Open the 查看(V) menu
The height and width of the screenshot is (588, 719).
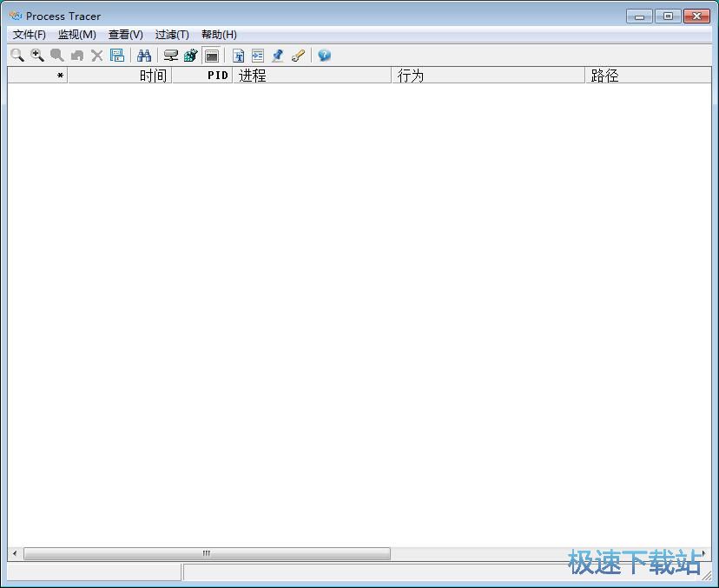125,35
